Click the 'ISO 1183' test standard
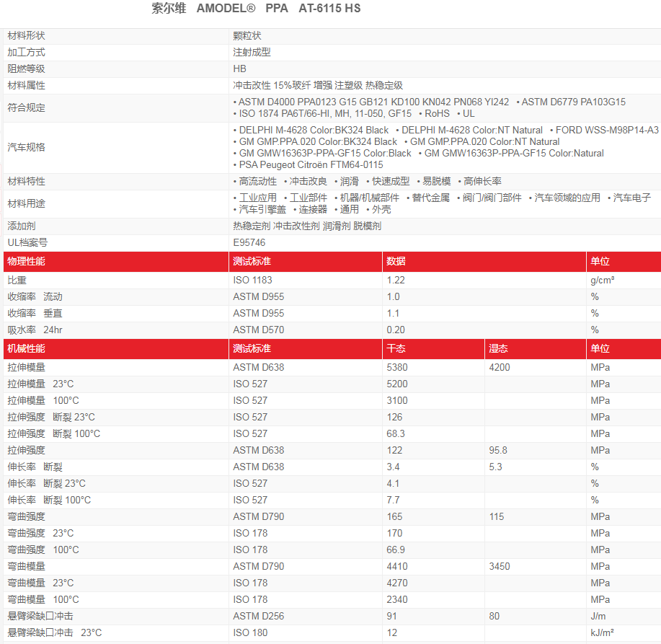The width and height of the screenshot is (661, 644). 252,281
